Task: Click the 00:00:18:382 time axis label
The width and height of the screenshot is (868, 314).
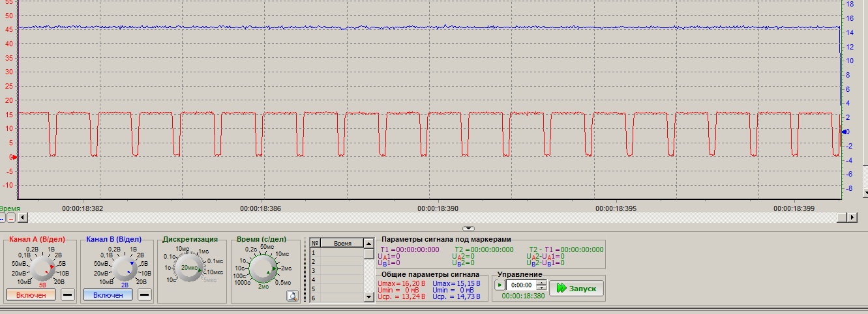Action: (x=82, y=209)
